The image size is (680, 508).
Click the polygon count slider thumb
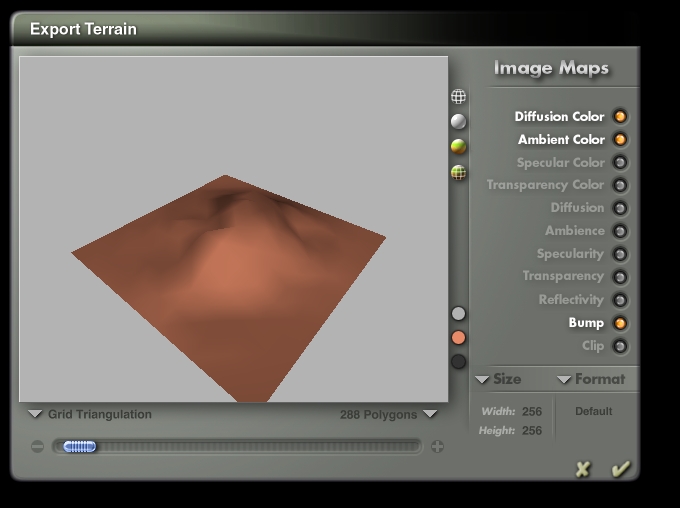[x=79, y=446]
